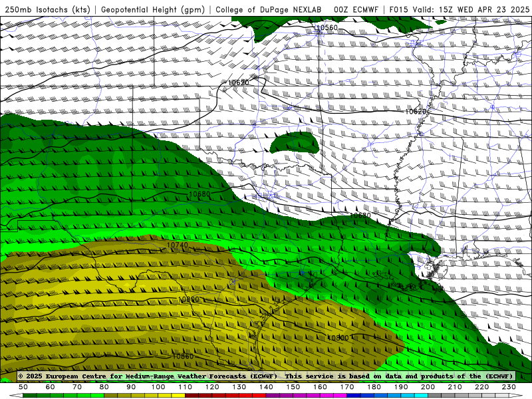Click the cyan swatch in the colorbar

[421, 396]
